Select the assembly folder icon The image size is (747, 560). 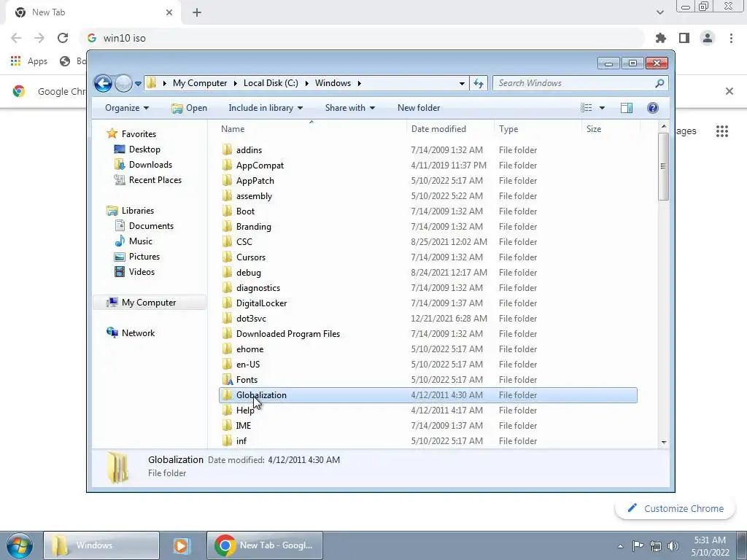[x=228, y=195]
